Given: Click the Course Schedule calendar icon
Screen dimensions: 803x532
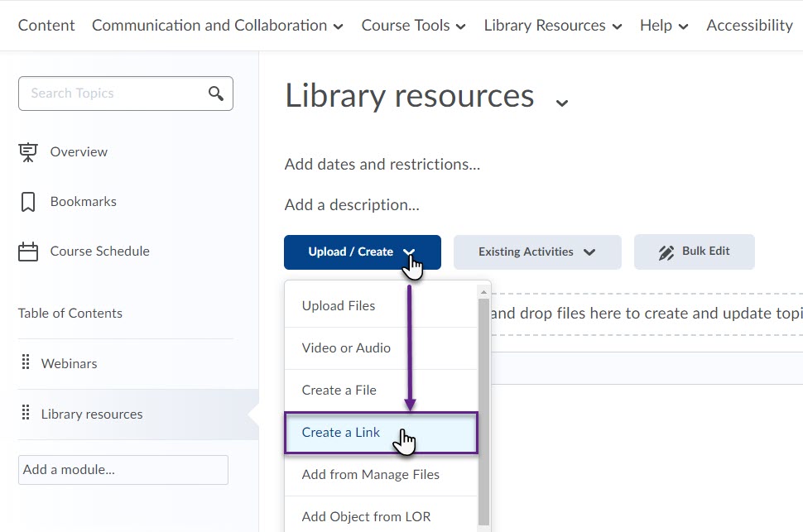Looking at the screenshot, I should 28,252.
